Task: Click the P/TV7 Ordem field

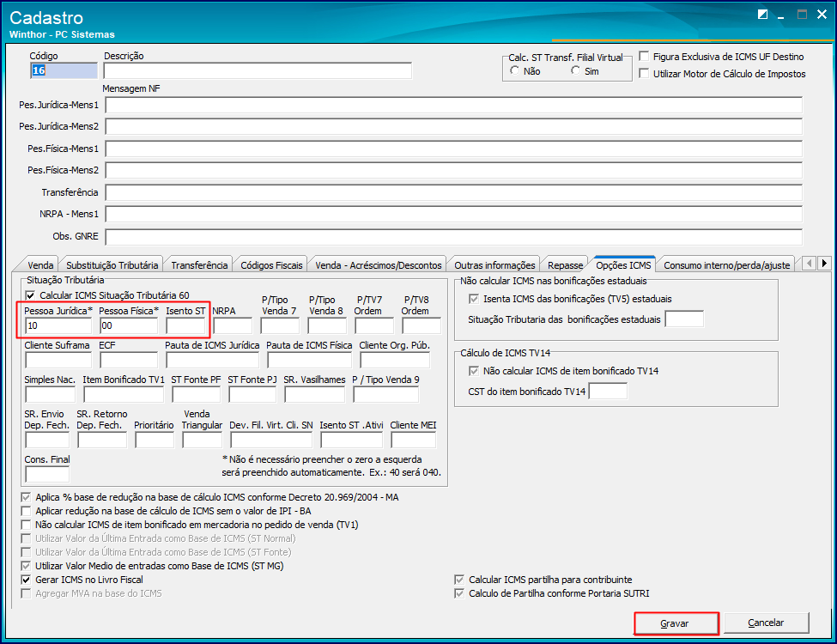Action: tap(374, 325)
